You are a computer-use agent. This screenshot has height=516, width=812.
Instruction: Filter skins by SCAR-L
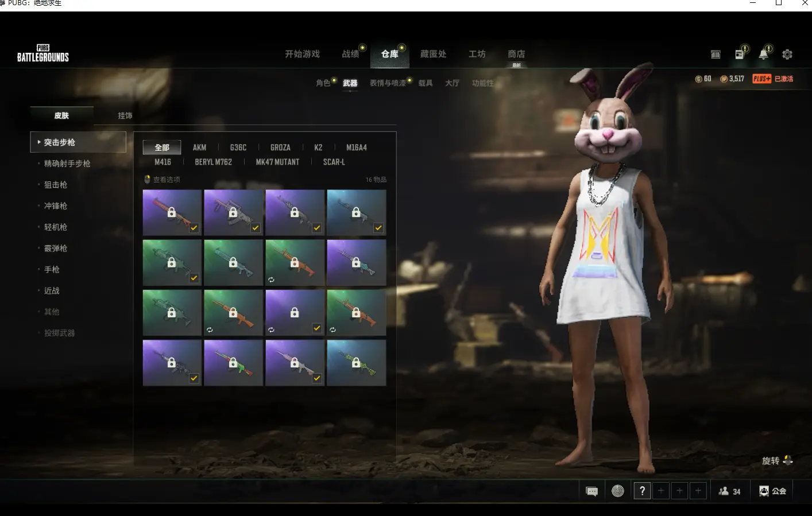coord(334,162)
